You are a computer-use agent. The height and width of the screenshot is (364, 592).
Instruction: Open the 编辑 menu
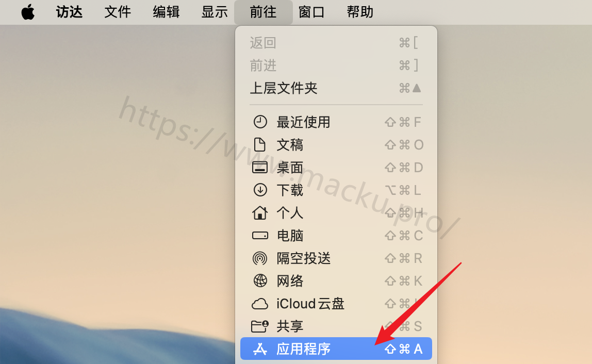166,12
